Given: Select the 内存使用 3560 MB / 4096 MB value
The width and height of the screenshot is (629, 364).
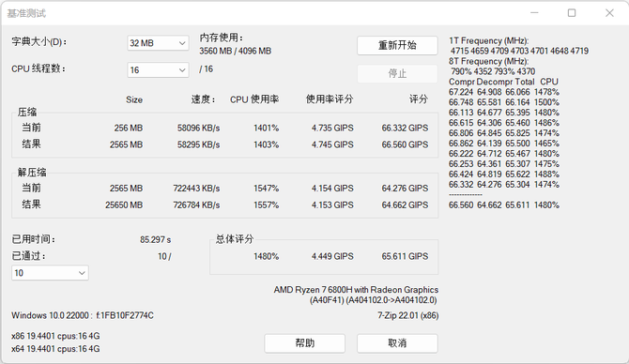Looking at the screenshot, I should click(x=236, y=51).
